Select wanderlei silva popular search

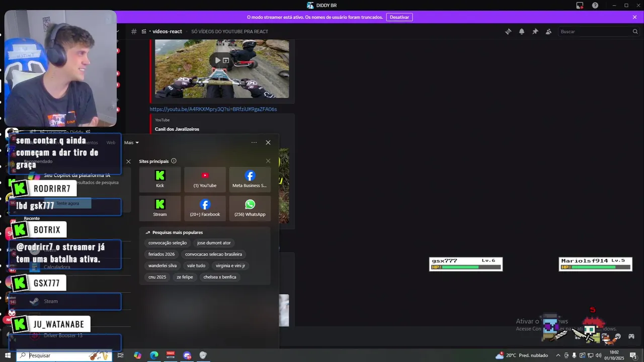pyautogui.click(x=163, y=265)
